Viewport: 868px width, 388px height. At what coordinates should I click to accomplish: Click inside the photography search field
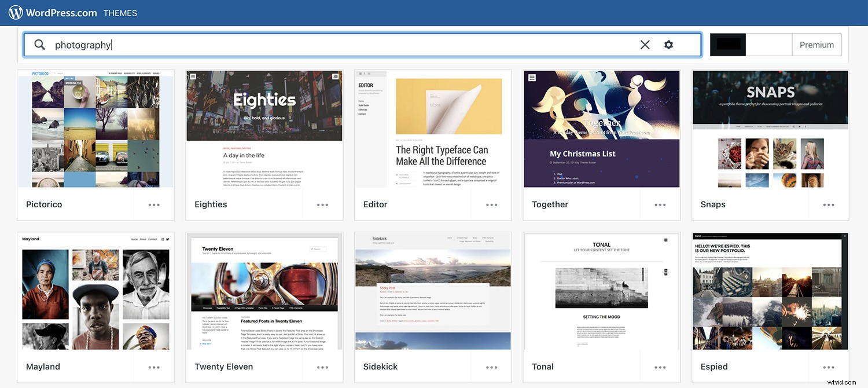click(x=231, y=44)
